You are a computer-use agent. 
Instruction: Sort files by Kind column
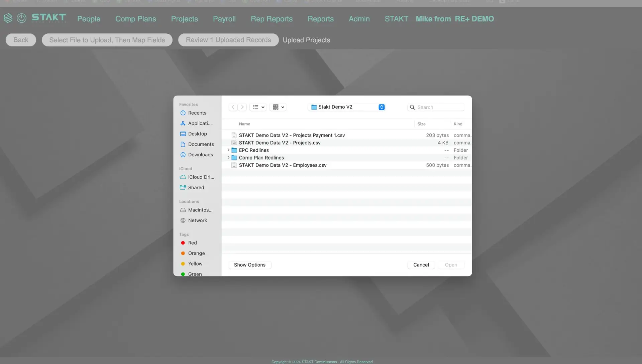[458, 124]
